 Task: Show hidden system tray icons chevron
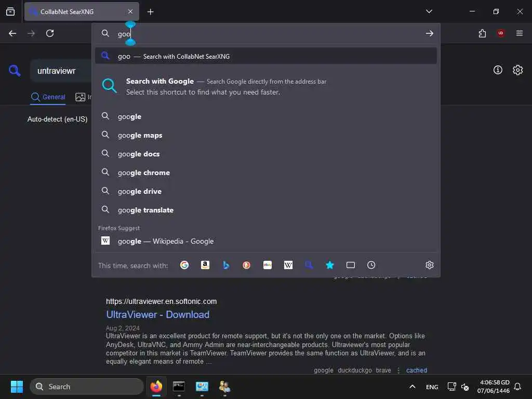pyautogui.click(x=412, y=387)
